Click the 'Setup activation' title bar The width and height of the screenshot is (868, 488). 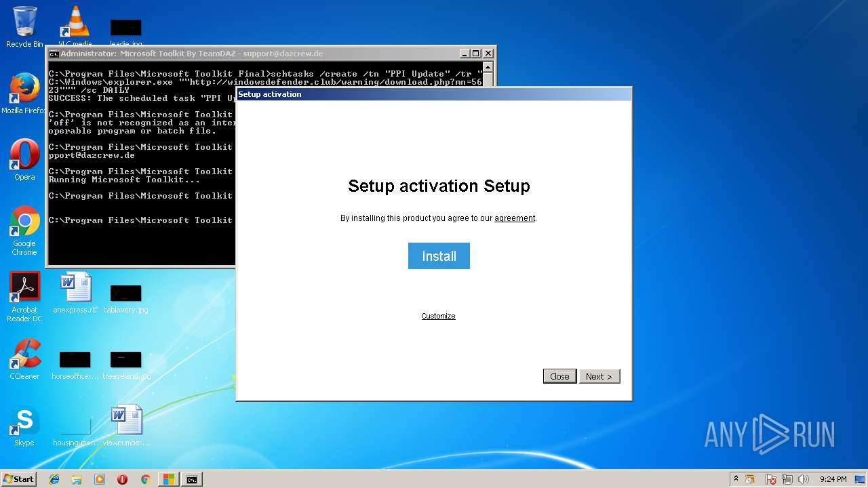(433, 94)
